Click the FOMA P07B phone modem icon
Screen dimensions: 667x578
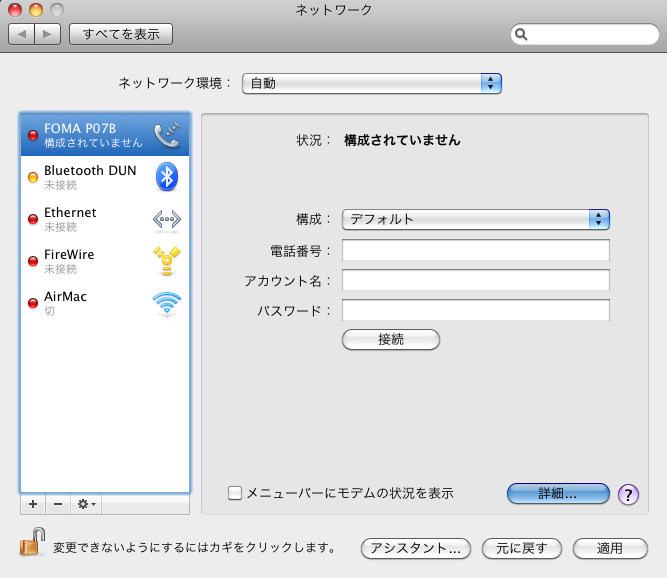pos(167,135)
